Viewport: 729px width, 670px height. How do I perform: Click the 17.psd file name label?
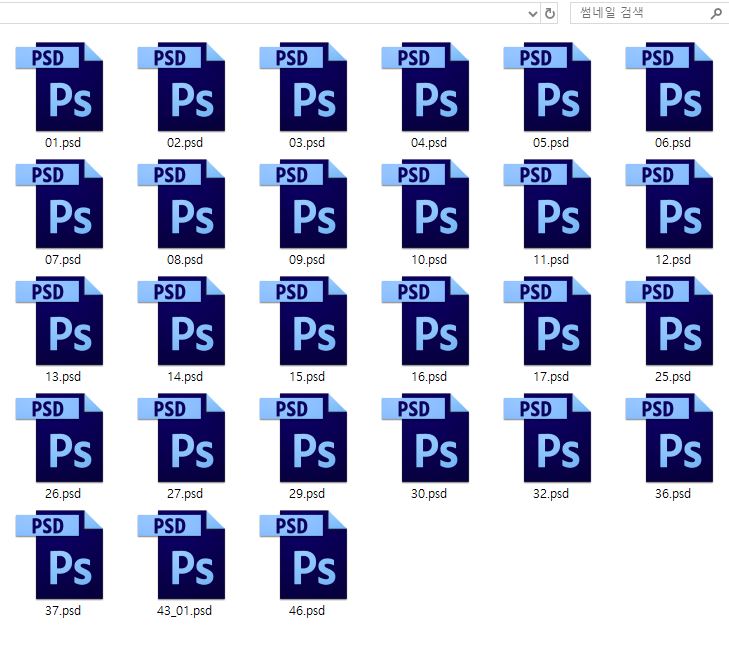tap(551, 377)
